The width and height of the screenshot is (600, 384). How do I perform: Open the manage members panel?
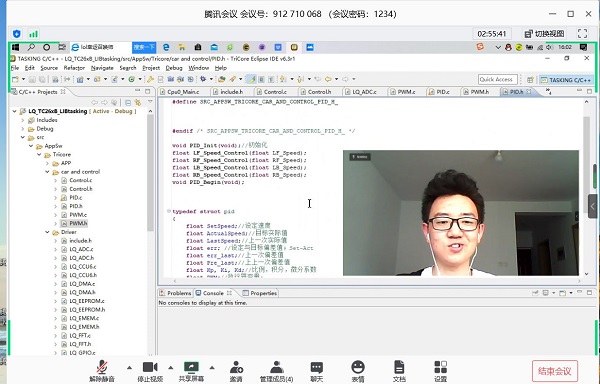point(276,371)
